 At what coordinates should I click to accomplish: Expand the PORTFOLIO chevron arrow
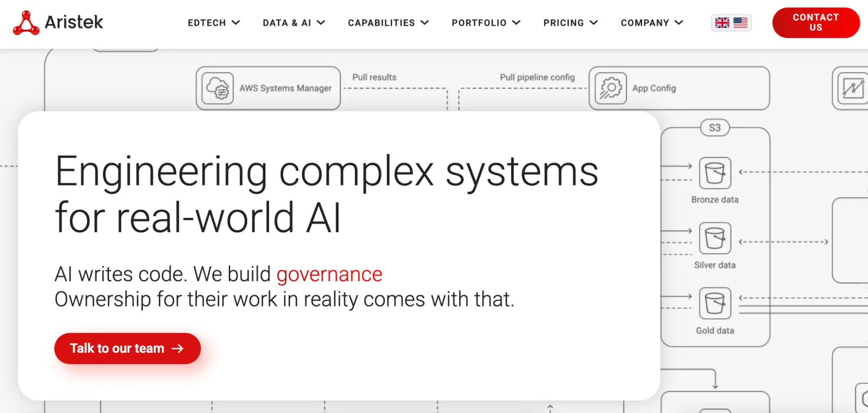[516, 23]
